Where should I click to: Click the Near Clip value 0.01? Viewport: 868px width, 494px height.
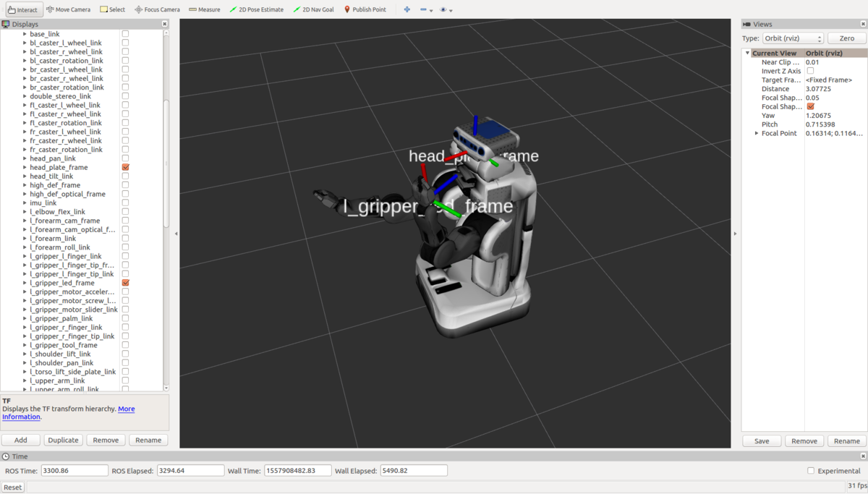[812, 62]
